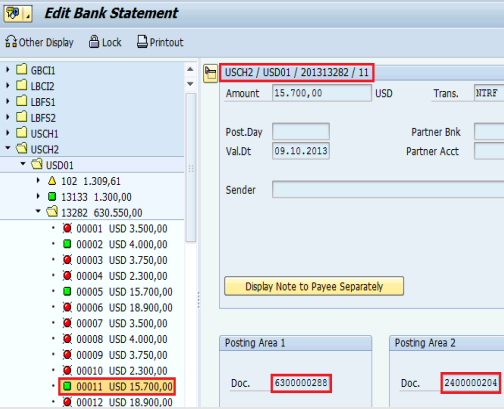Click red status icon of item 00003

[67, 260]
